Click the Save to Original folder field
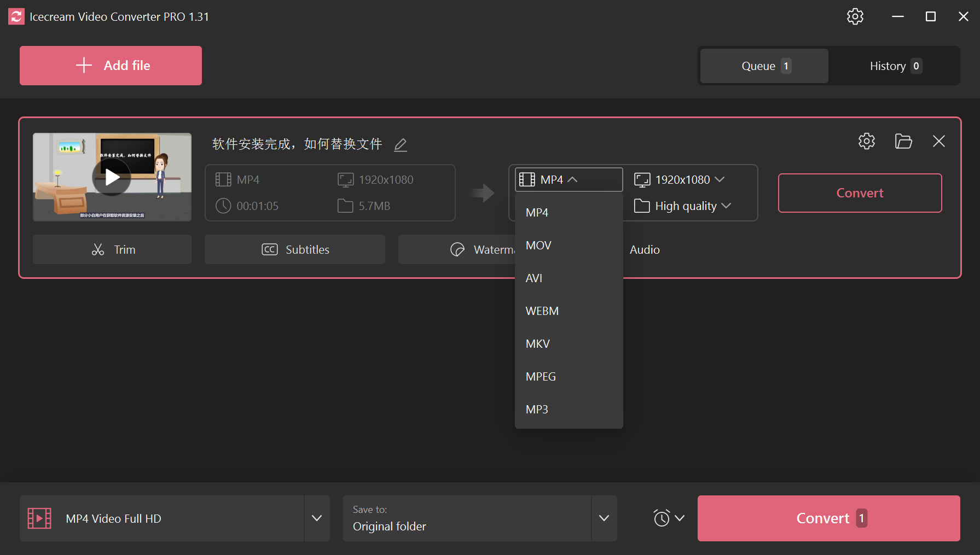Viewport: 980px width, 555px height. (x=467, y=518)
